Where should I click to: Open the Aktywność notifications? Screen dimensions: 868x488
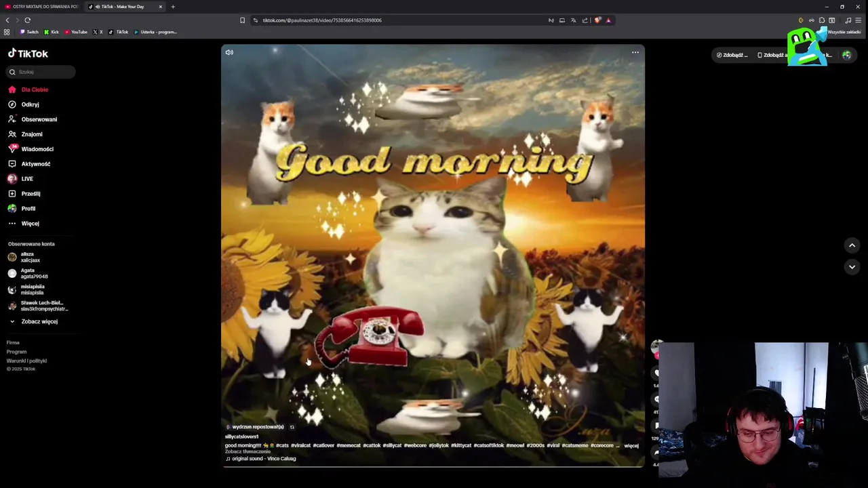click(30, 164)
